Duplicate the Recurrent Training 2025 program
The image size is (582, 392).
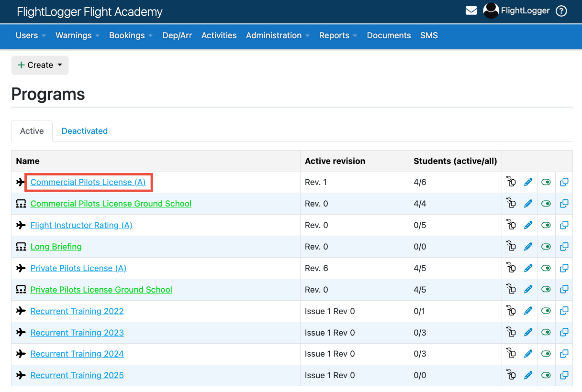(x=564, y=375)
